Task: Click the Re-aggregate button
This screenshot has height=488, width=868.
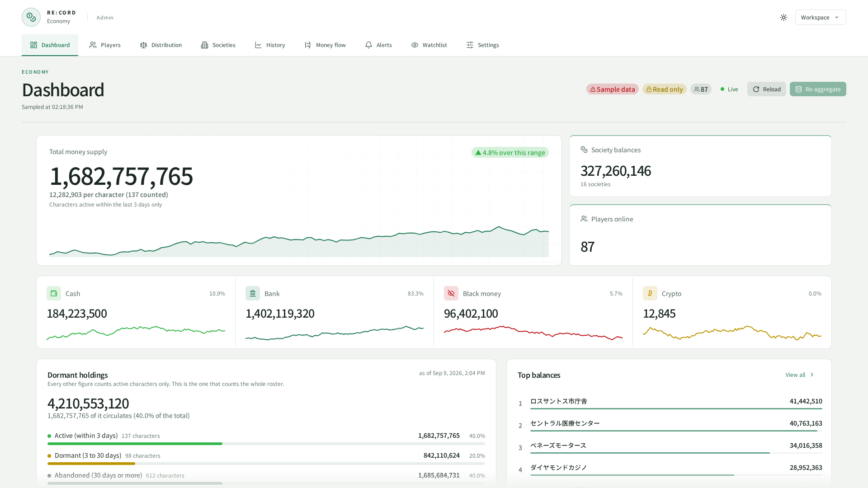Action: coord(818,89)
